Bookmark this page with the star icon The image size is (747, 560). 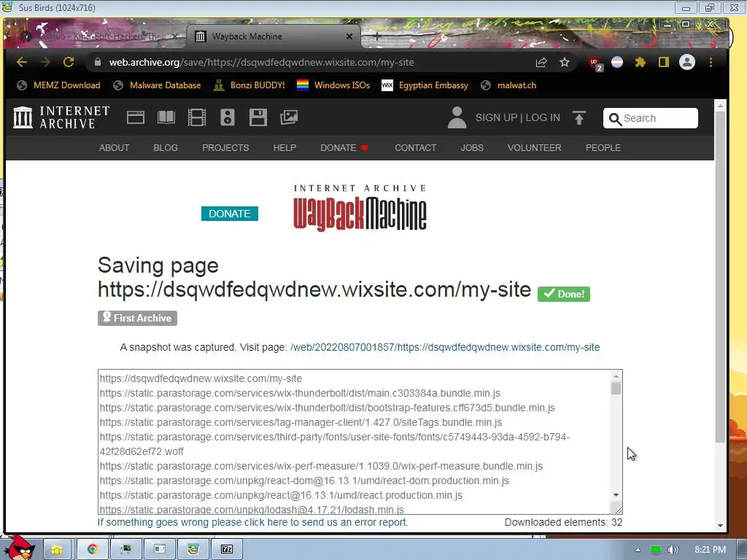click(565, 63)
